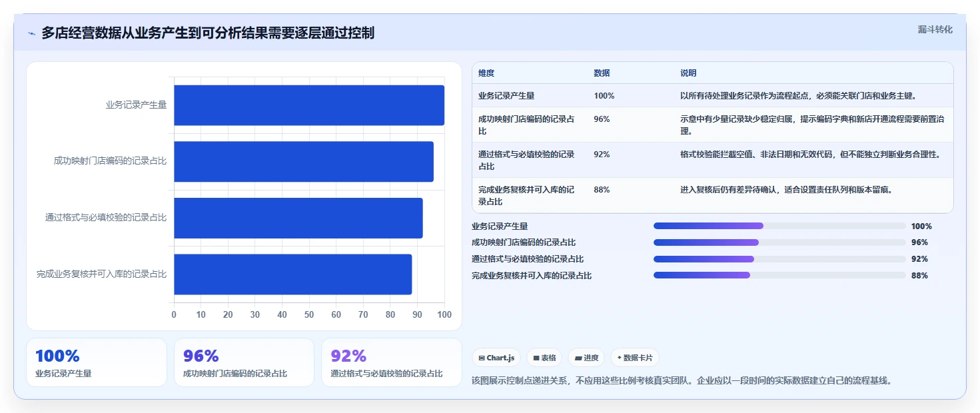Click the footer note starting 该图展示控制点递进关系
The image size is (980, 413).
(681, 381)
